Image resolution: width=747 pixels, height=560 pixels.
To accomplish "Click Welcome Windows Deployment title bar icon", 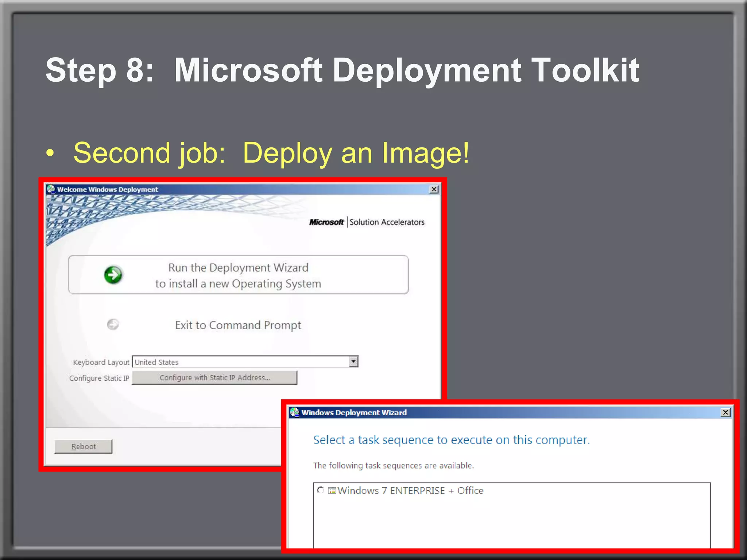I will pyautogui.click(x=51, y=189).
